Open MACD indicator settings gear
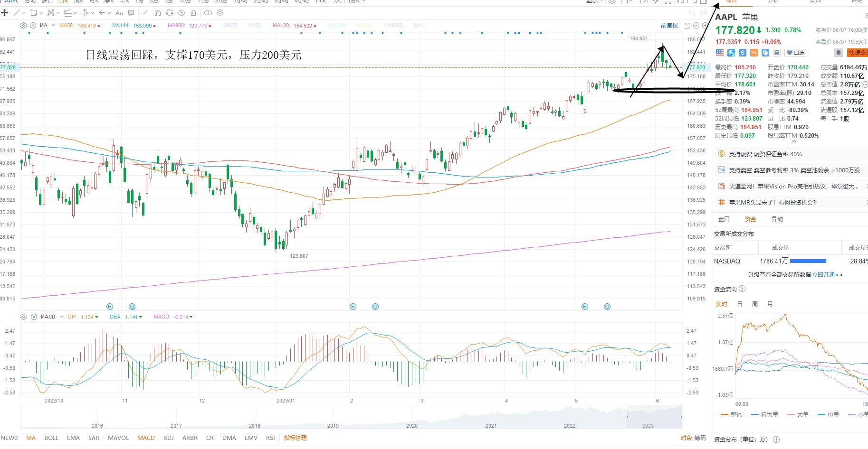868x449 pixels. pyautogui.click(x=24, y=317)
